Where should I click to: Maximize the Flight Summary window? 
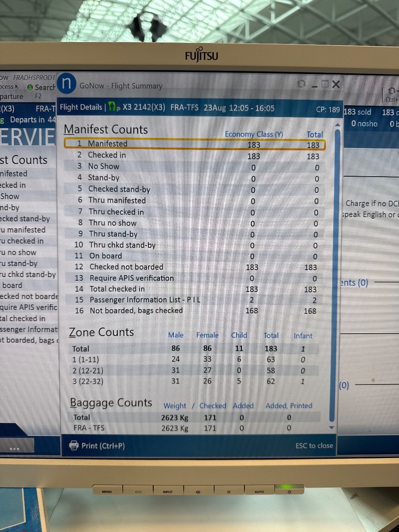(x=325, y=84)
